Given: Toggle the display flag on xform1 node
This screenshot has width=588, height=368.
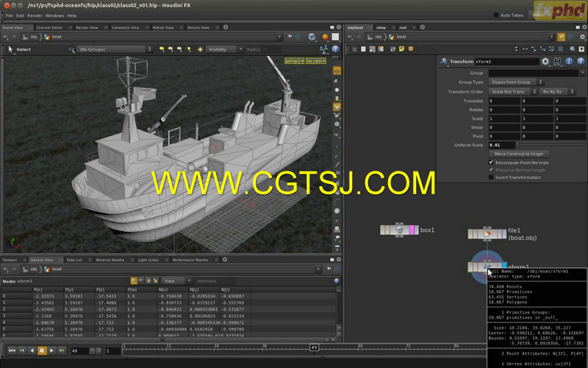Looking at the screenshot, I should click(504, 266).
